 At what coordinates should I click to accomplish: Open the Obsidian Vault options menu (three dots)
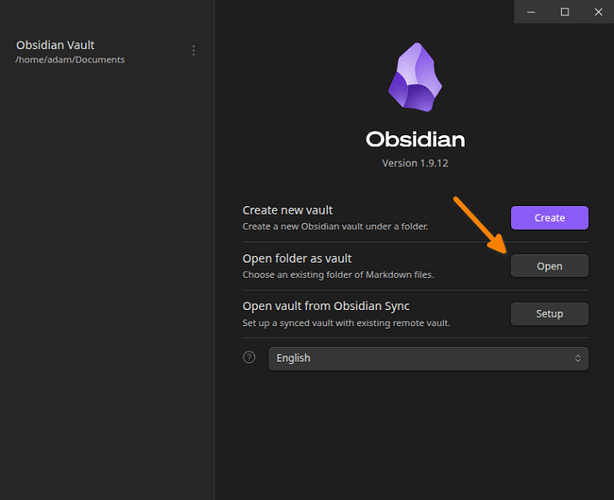click(193, 51)
